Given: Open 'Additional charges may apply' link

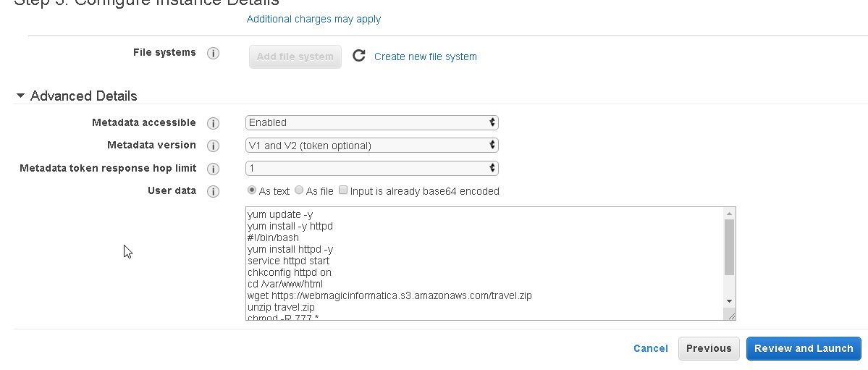Looking at the screenshot, I should point(313,19).
